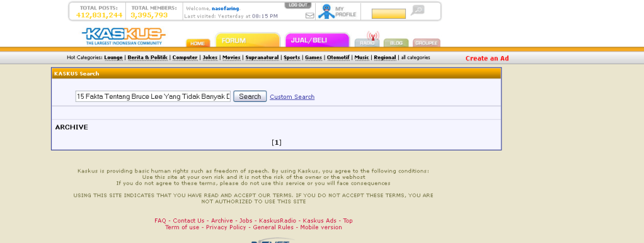Open the Sports category
This screenshot has height=243, width=644.
[x=292, y=57]
